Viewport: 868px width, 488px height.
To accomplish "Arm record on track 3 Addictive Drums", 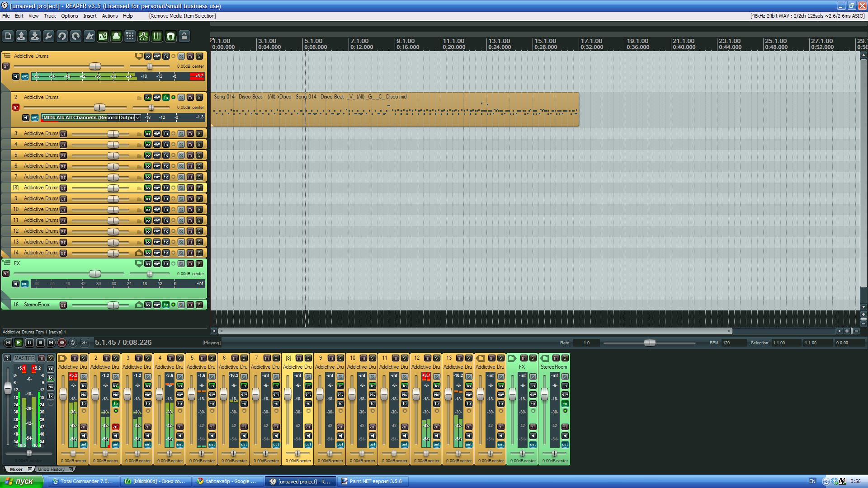I will [63, 133].
